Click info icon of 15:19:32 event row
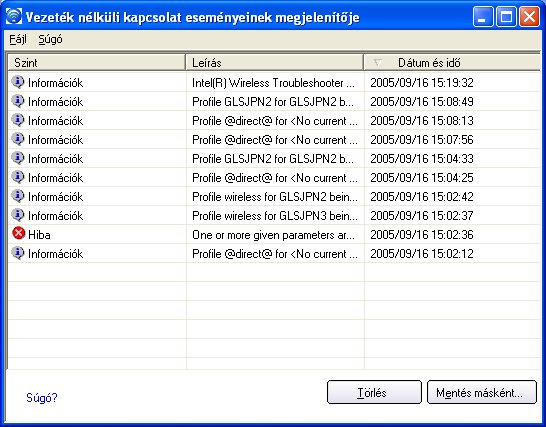The image size is (546, 427). (18, 82)
